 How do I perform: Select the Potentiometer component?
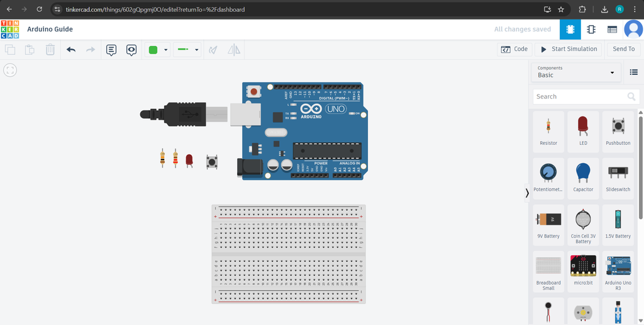[x=548, y=178]
